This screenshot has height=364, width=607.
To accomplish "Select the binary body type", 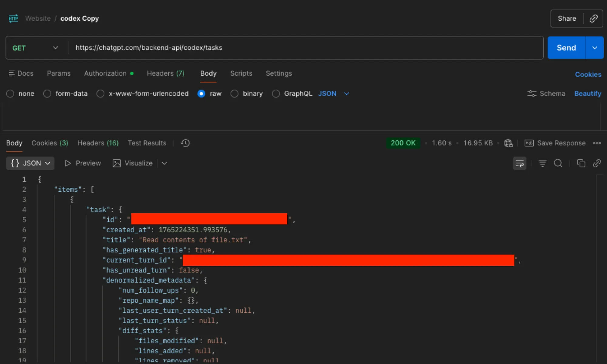I will click(x=234, y=93).
